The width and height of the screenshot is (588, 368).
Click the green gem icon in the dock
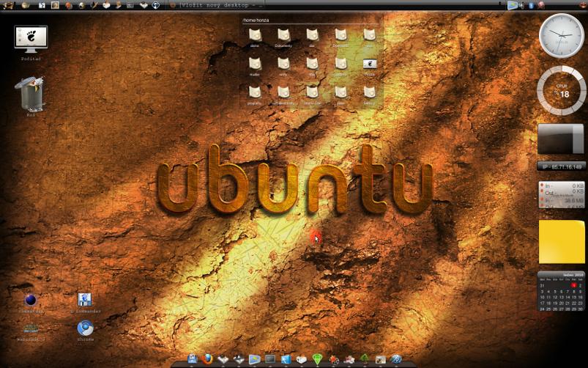[317, 359]
